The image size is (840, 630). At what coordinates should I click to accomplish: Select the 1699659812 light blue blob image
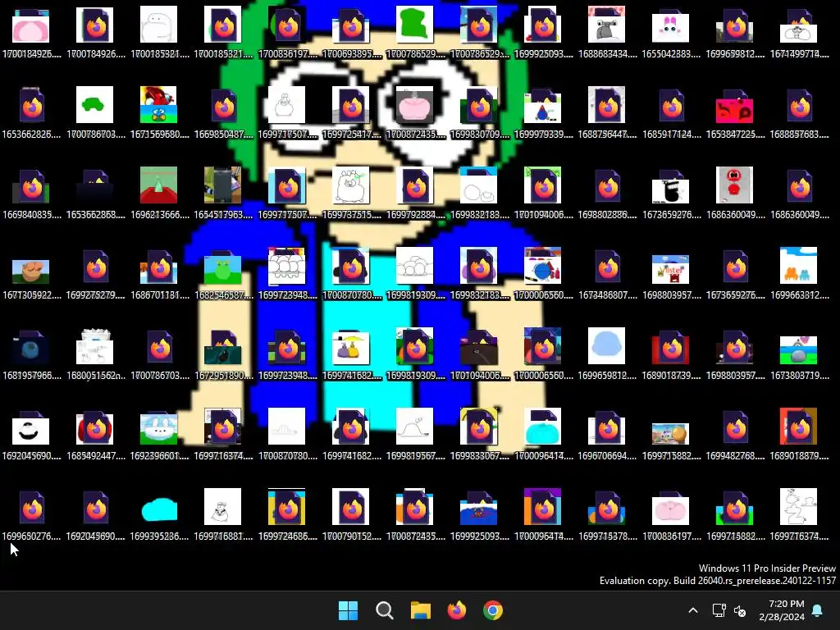pyautogui.click(x=606, y=346)
